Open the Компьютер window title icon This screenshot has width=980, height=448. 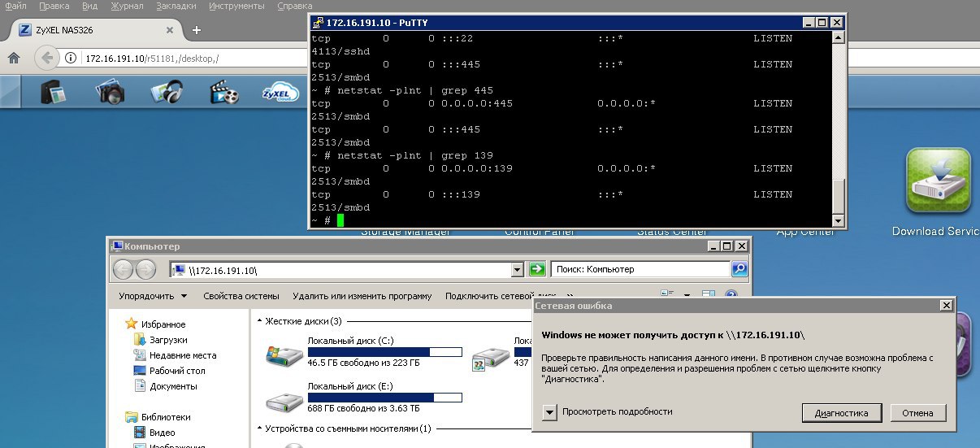116,246
